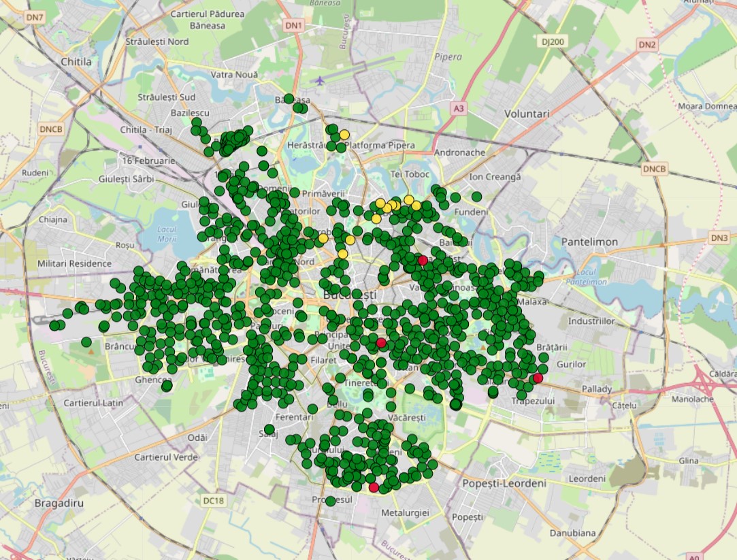The image size is (737, 560).
Task: Click the Lacul Morii lake label
Action: [167, 234]
